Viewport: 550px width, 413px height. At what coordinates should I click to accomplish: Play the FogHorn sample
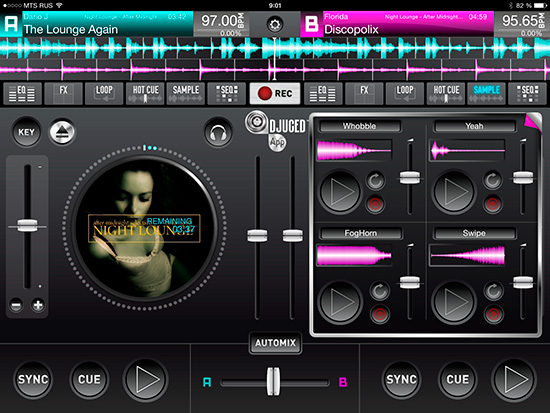(340, 302)
